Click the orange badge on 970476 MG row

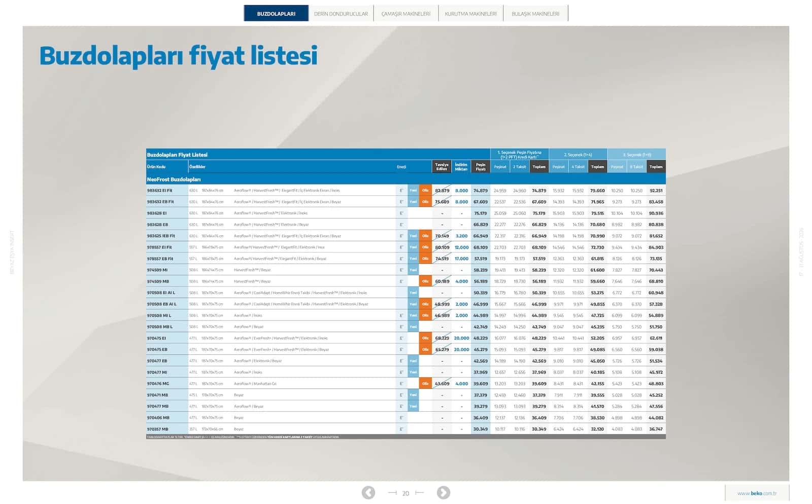coord(425,384)
